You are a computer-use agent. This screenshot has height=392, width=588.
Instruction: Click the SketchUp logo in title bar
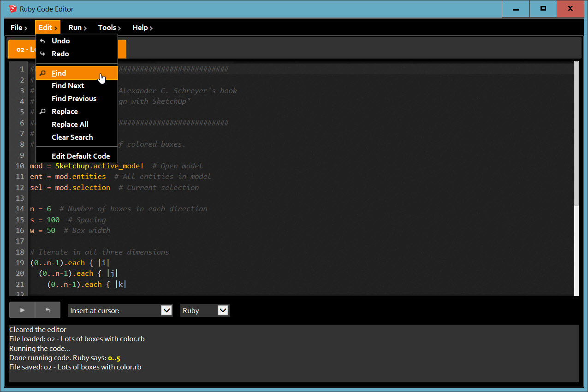tap(12, 9)
